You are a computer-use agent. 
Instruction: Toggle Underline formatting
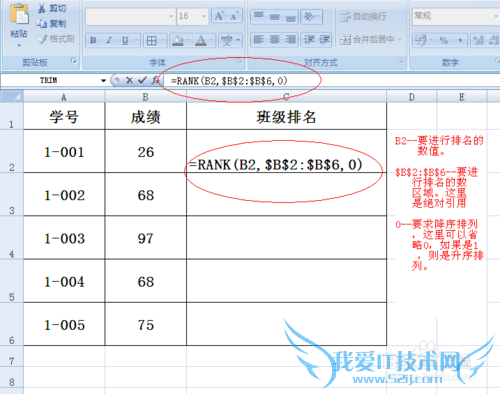[125, 40]
